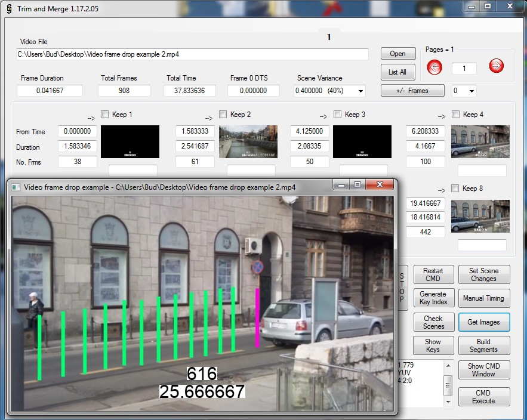The height and width of the screenshot is (420, 527).
Task: Open the +/- Frames value dropdown
Action: pos(471,91)
